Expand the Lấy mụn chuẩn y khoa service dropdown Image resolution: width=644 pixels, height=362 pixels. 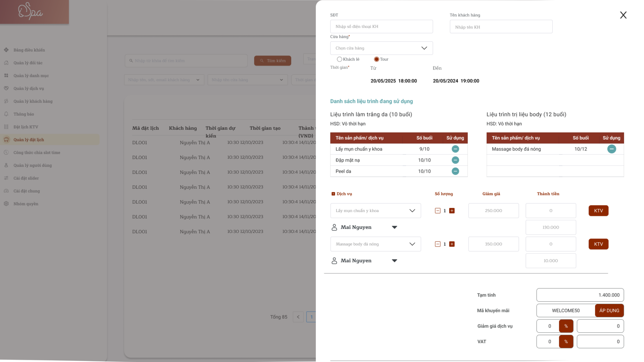[375, 211]
